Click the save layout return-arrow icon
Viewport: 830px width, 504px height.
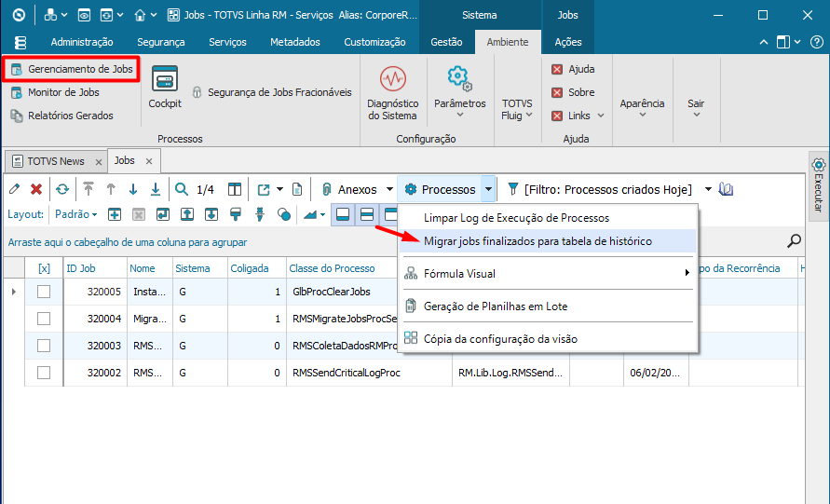pos(162,214)
